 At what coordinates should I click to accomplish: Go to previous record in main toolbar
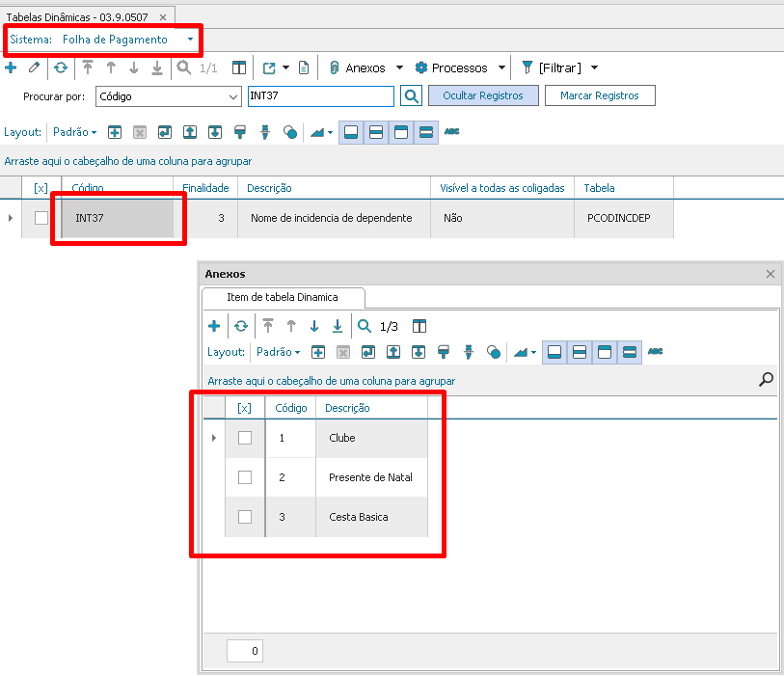click(x=111, y=68)
